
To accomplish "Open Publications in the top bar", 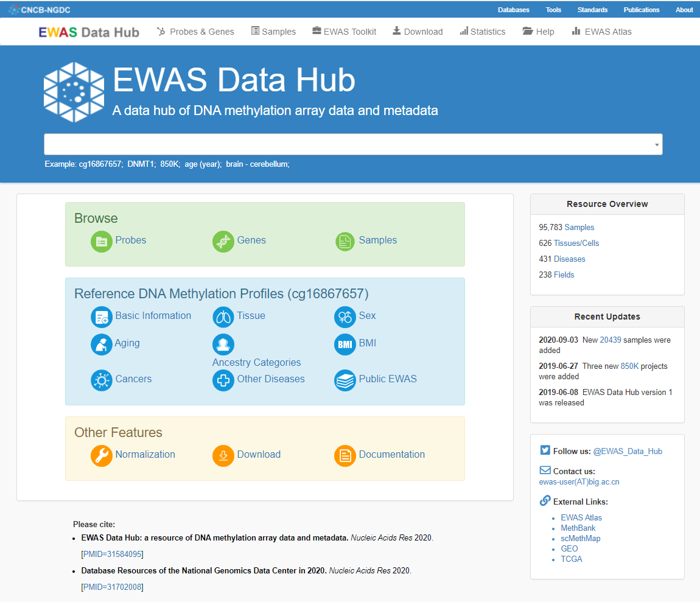I will click(641, 10).
